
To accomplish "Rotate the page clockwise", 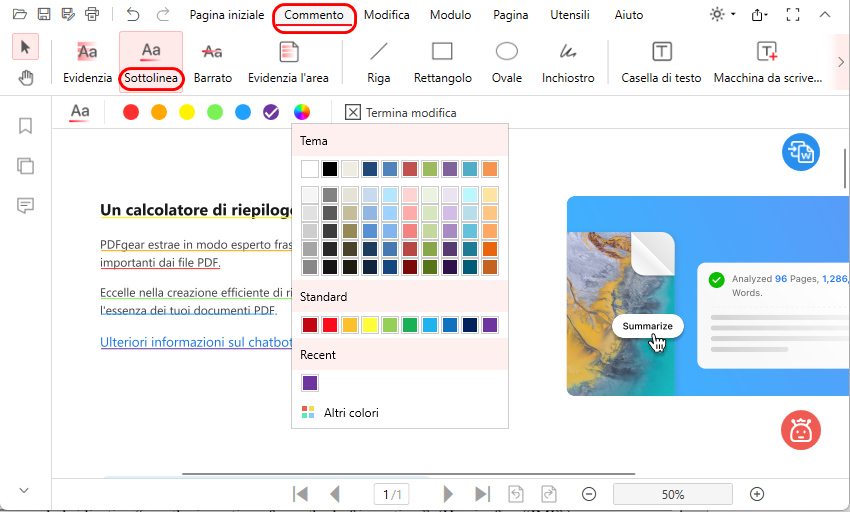I will [549, 494].
